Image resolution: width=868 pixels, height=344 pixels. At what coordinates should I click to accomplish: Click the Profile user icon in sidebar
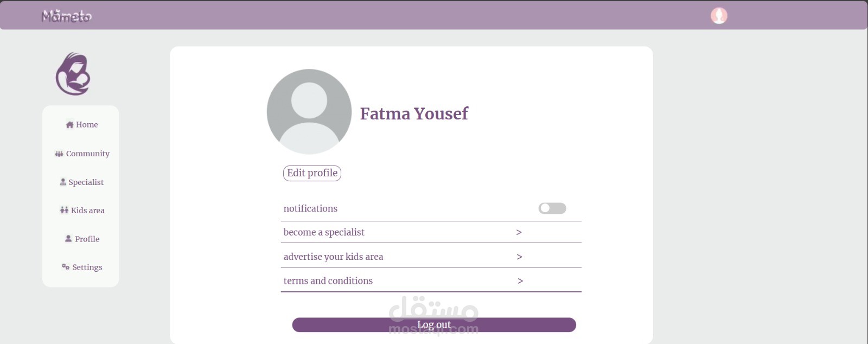click(x=68, y=239)
